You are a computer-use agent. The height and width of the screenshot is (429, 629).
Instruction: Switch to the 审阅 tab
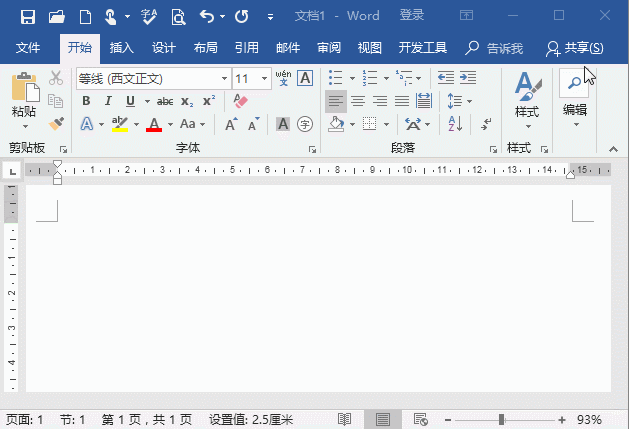click(x=328, y=48)
